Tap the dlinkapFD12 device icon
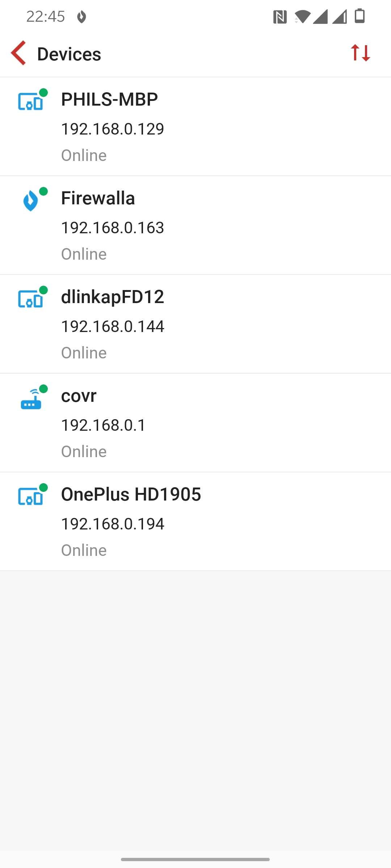391x868 pixels. tap(33, 297)
